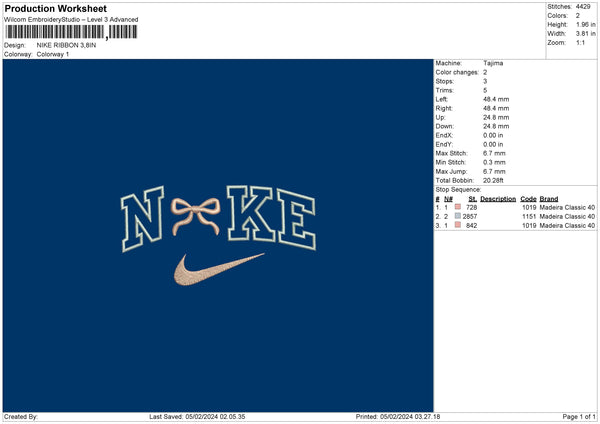The height and width of the screenshot is (424, 600).
Task: Click the Total Bobbin value '20.28ft'
Action: click(493, 180)
